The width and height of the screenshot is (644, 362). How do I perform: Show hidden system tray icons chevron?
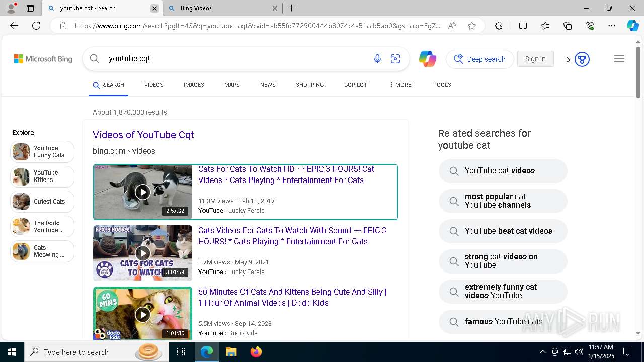542,352
